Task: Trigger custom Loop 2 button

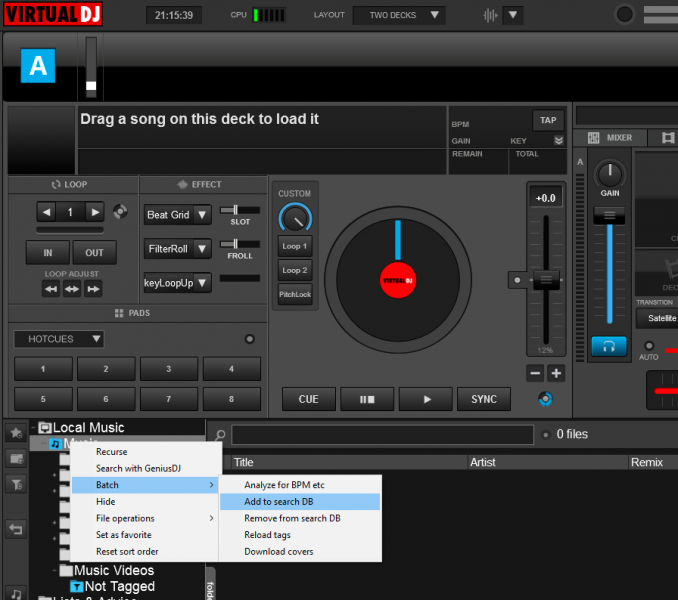Action: pos(295,270)
